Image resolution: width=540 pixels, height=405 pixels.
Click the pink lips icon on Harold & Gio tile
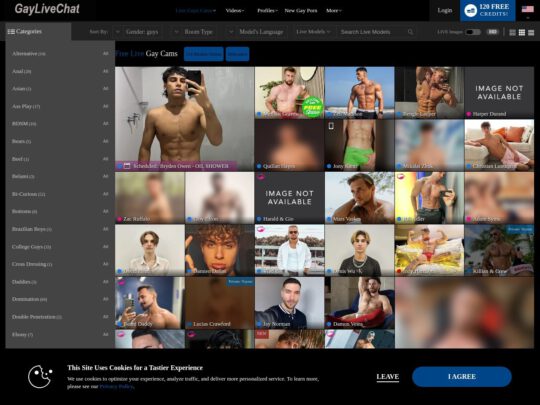click(x=261, y=177)
